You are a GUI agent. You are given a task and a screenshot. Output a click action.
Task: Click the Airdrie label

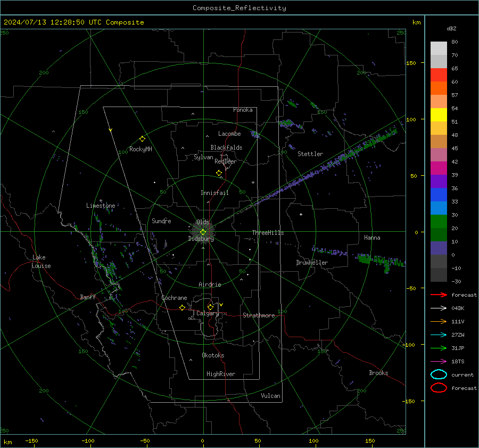pyautogui.click(x=210, y=284)
